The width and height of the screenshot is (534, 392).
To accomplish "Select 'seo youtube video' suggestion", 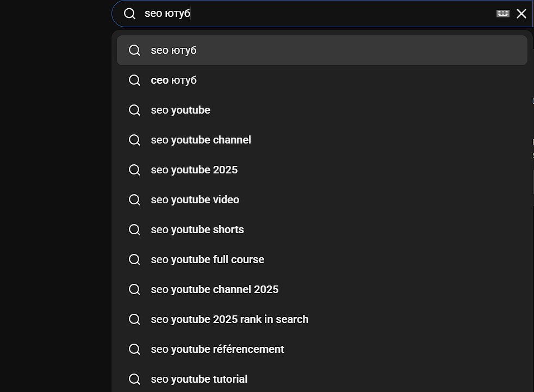I will click(195, 200).
